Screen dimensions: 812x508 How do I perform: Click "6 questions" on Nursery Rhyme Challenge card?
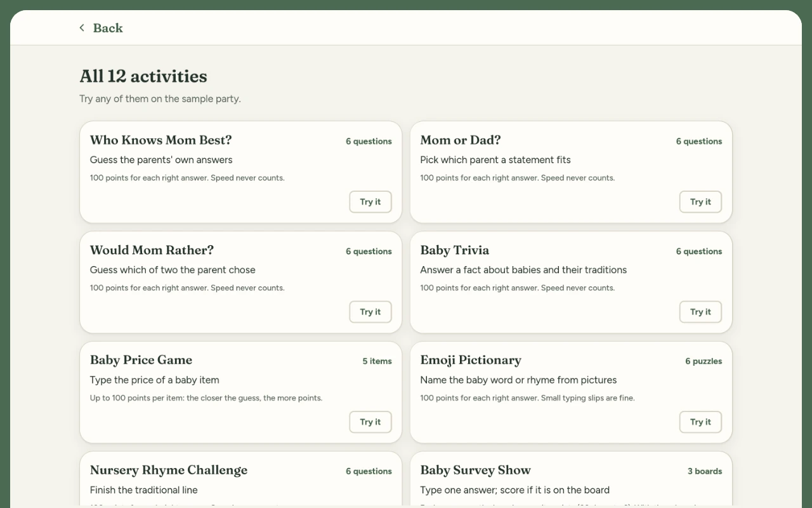click(x=369, y=471)
